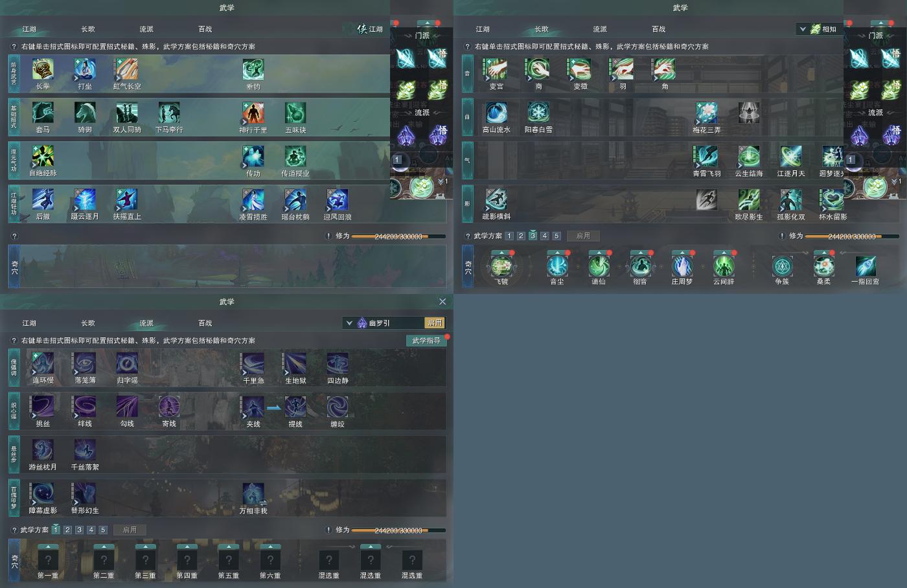Viewport: 907px width, 588px height.
Task: Switch to 江湖 tab in 相知 panel
Action: click(x=483, y=29)
